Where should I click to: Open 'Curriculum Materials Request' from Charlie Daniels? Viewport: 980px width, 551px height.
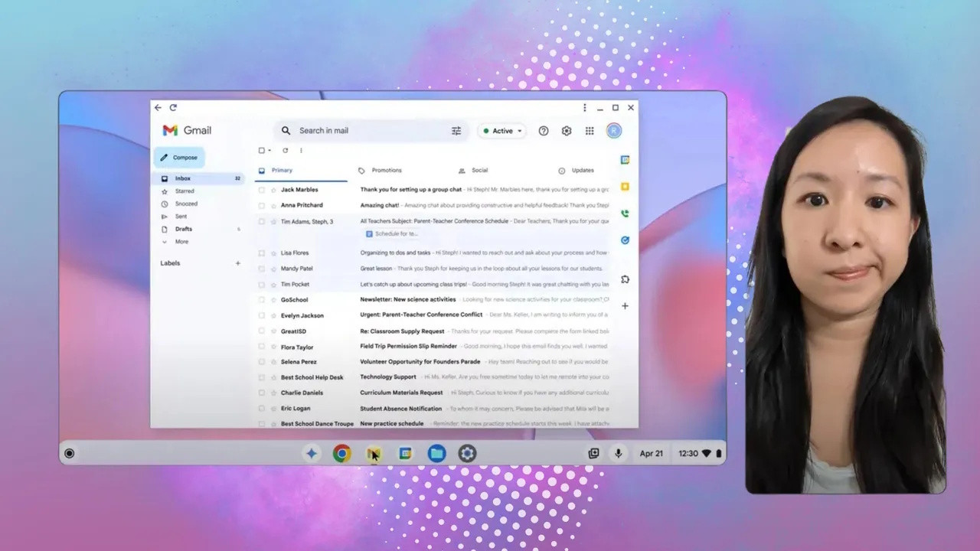[401, 393]
